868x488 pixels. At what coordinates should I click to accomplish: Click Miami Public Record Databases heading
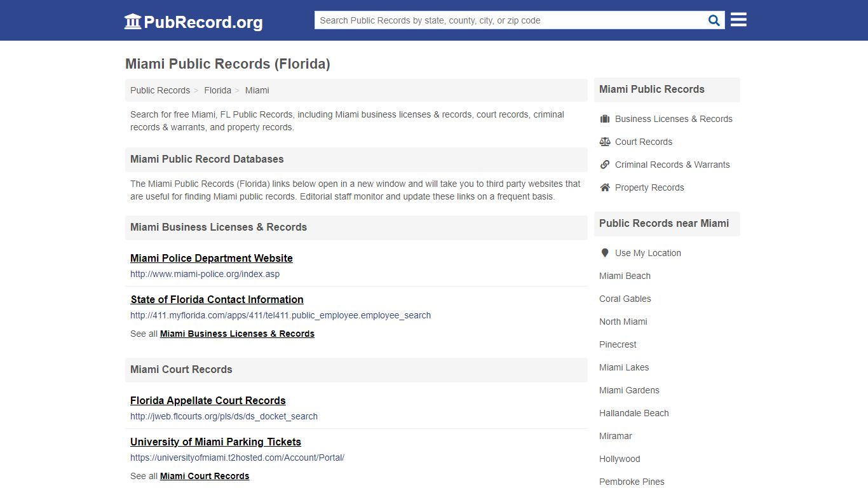[x=207, y=159]
